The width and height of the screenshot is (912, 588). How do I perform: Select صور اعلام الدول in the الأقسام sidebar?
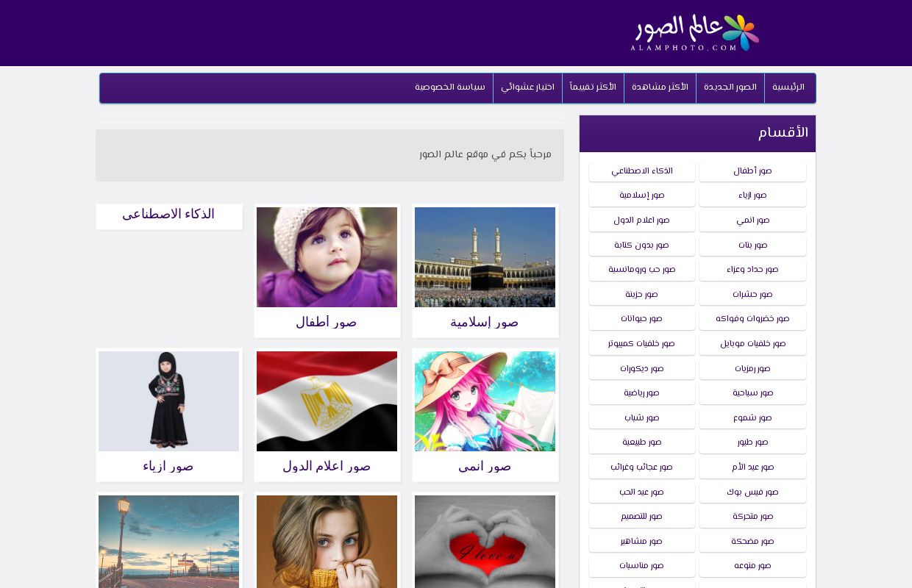(642, 220)
